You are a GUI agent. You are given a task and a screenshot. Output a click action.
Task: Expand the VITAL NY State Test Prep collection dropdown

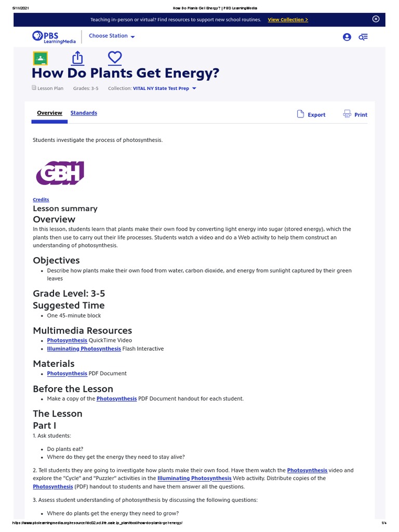(194, 88)
